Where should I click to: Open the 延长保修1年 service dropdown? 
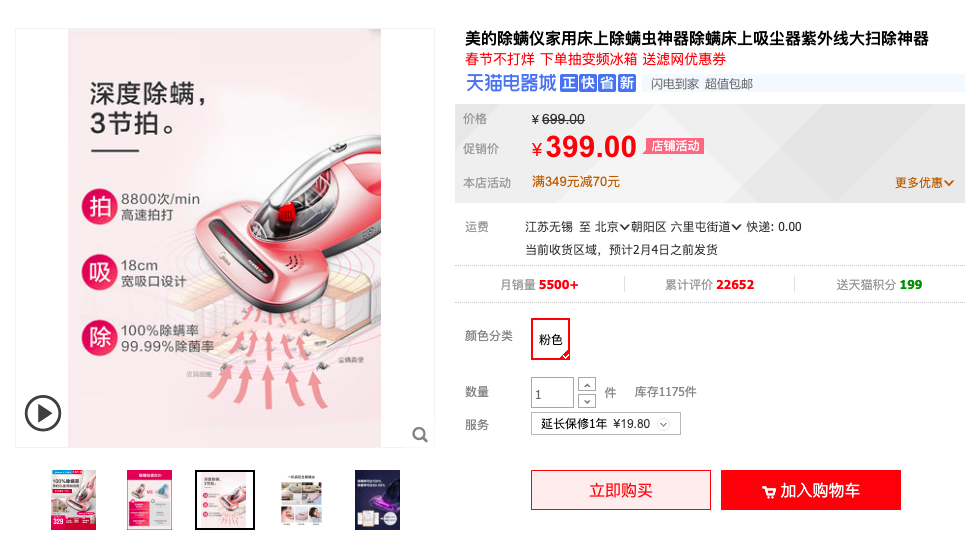pos(606,423)
